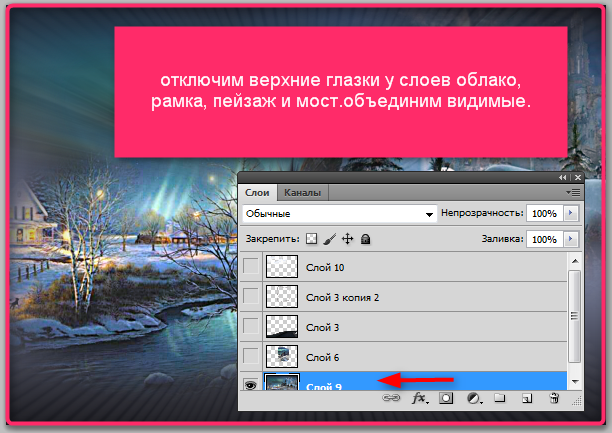Image resolution: width=612 pixels, height=433 pixels.
Task: Hide Слой 9 via eye icon
Action: tap(251, 385)
